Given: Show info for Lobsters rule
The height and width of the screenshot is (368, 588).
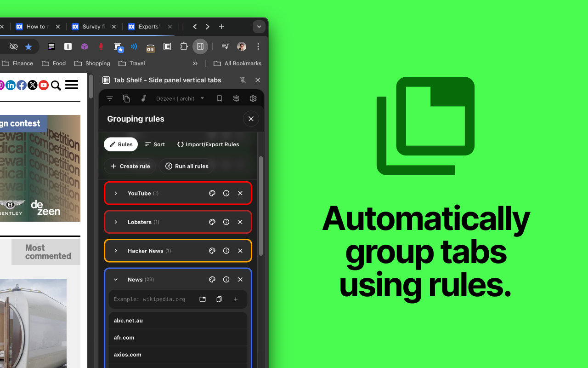Looking at the screenshot, I should pos(226,222).
